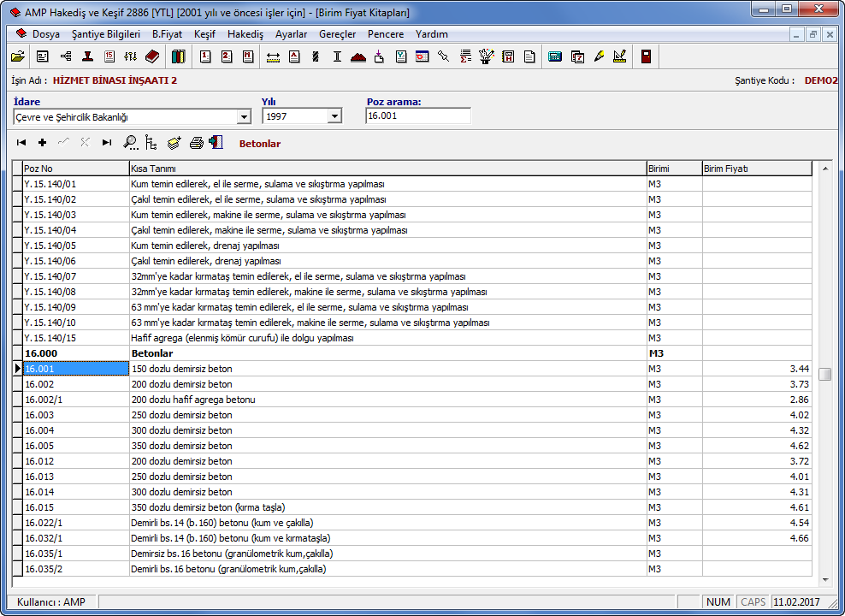Open the Keşif menu
This screenshot has height=616, width=845.
pos(204,34)
